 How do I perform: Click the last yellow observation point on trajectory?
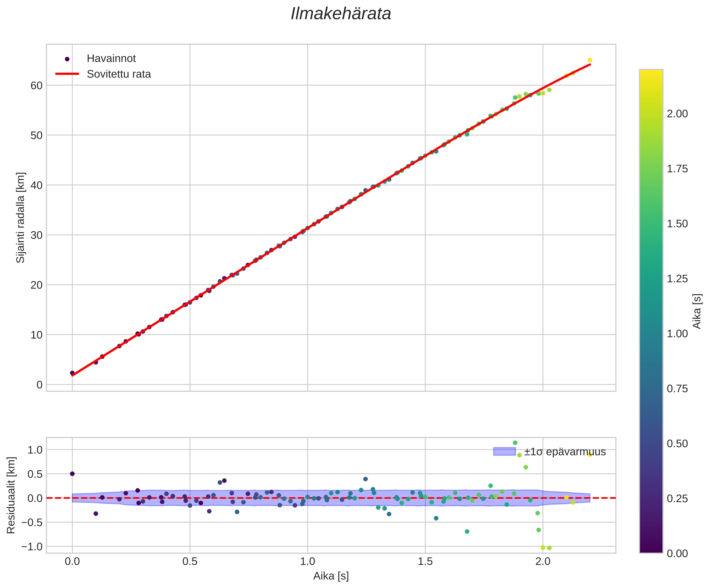[x=590, y=60]
